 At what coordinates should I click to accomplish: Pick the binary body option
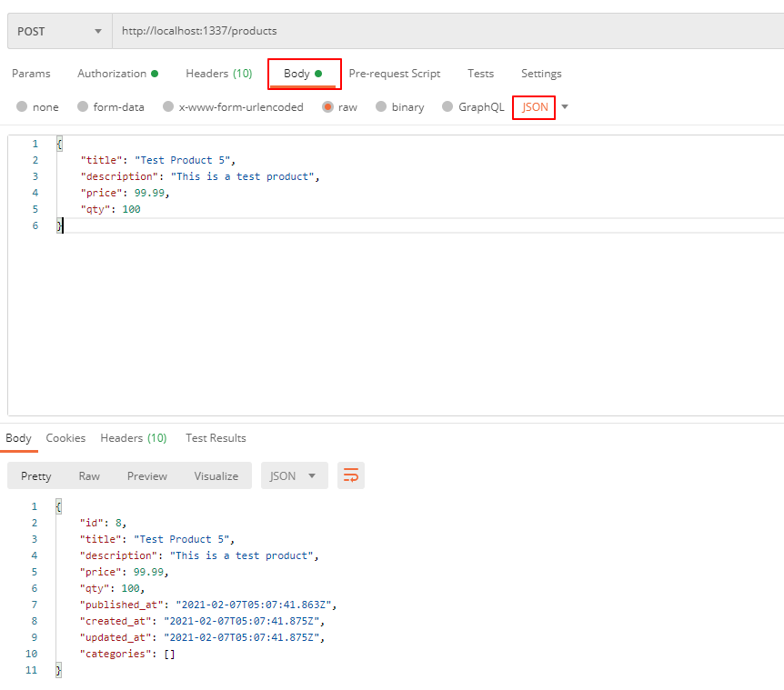pos(381,107)
